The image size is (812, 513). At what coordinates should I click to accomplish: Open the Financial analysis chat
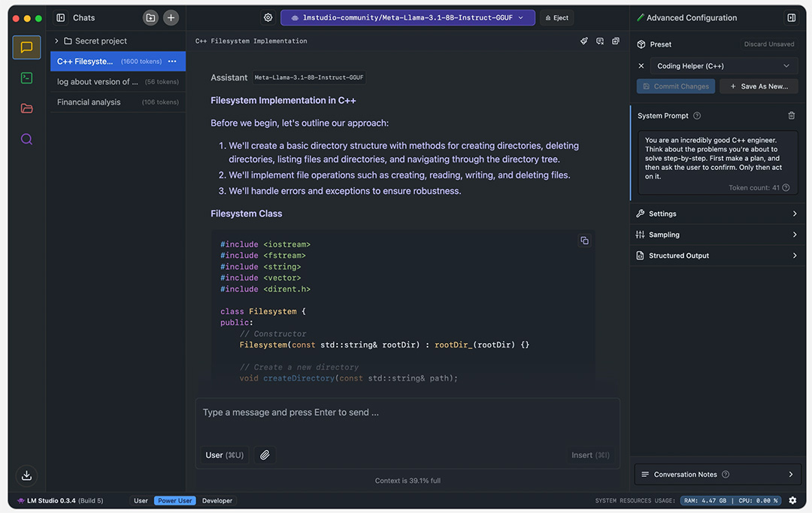118,102
